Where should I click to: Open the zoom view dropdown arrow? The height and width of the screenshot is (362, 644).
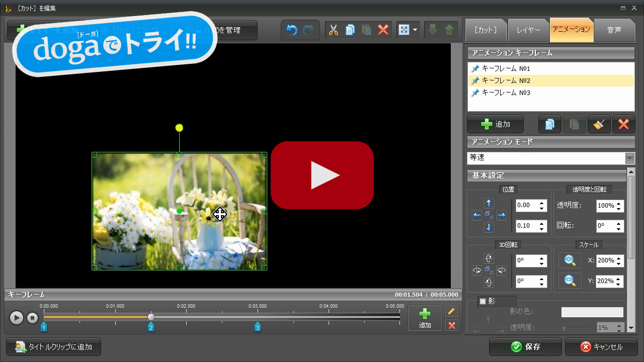coord(415,30)
